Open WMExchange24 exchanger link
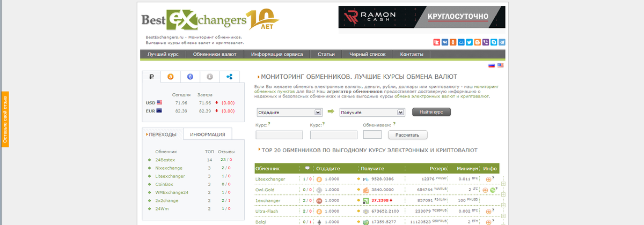This screenshot has height=225, width=644. (x=172, y=192)
